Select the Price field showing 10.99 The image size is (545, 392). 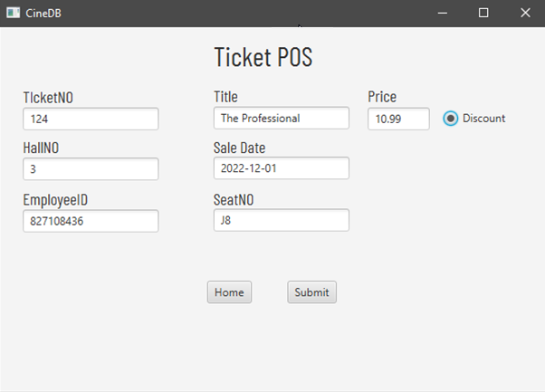coord(398,119)
